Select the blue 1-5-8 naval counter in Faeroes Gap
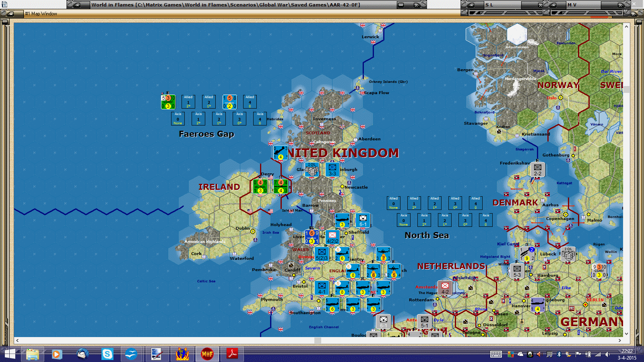 pyautogui.click(x=229, y=102)
